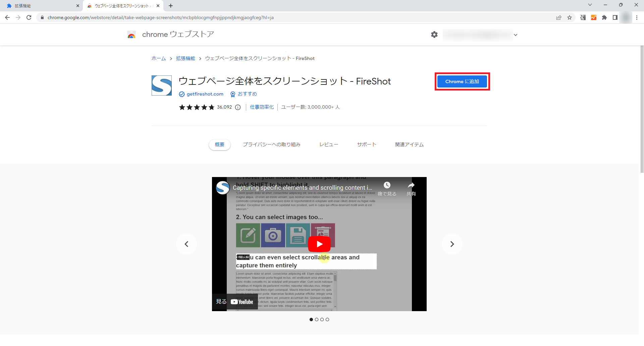Open the プライバシーへの取り組み tab

click(272, 145)
